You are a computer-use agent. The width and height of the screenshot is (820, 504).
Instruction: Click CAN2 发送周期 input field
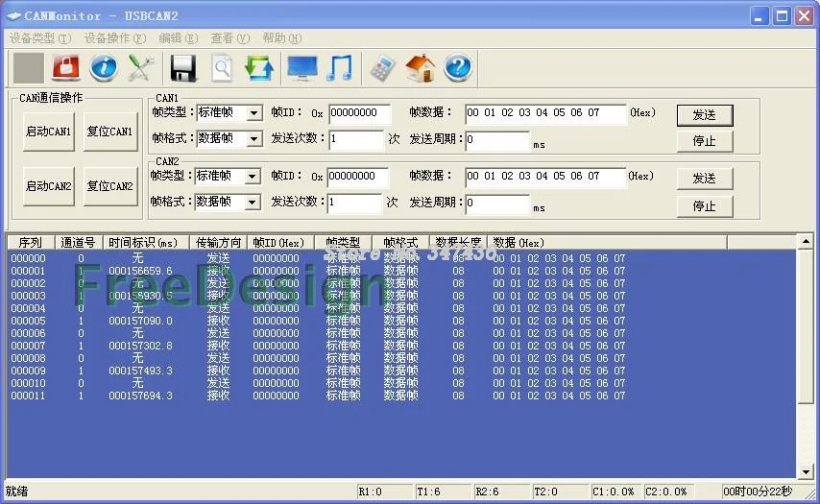click(x=497, y=204)
